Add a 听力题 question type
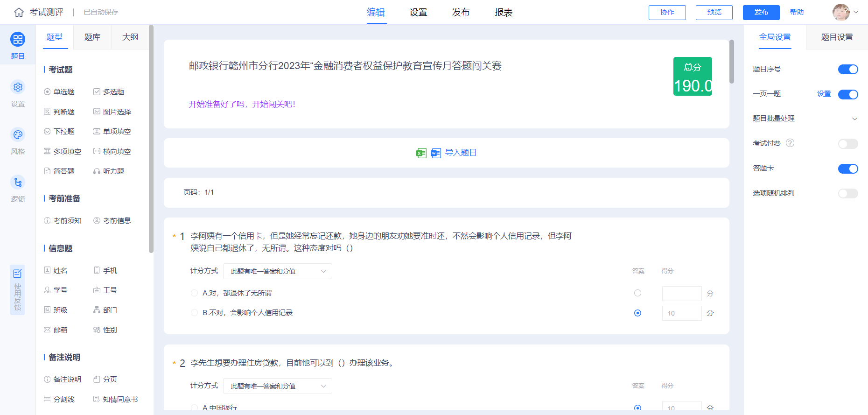Viewport: 868px width, 415px height. [x=109, y=171]
